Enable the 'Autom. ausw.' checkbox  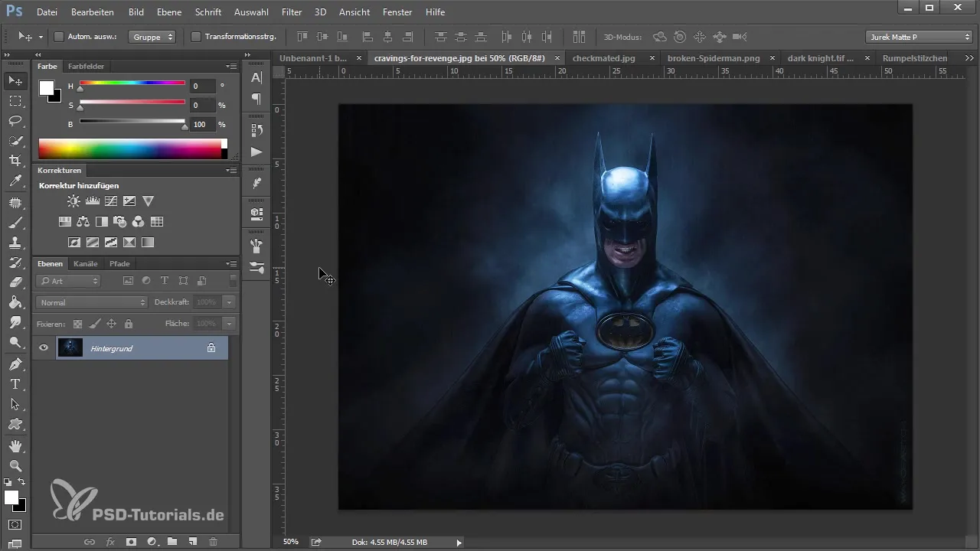click(59, 36)
